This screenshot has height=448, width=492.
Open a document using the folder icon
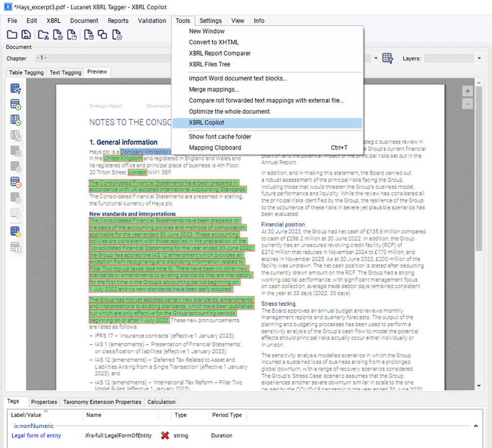(12, 34)
